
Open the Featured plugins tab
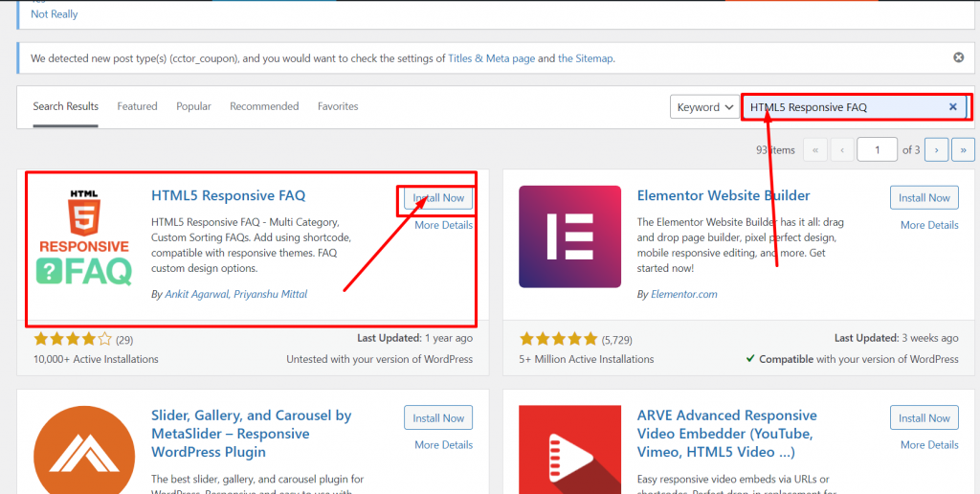[137, 106]
